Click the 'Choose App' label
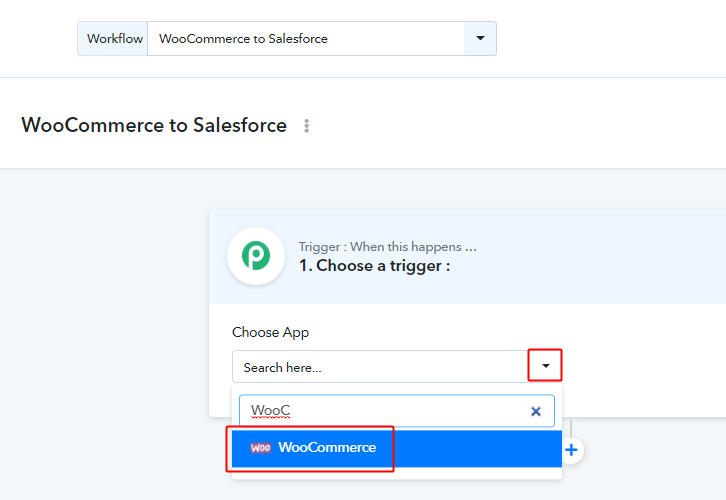Image resolution: width=726 pixels, height=500 pixels. 270,332
